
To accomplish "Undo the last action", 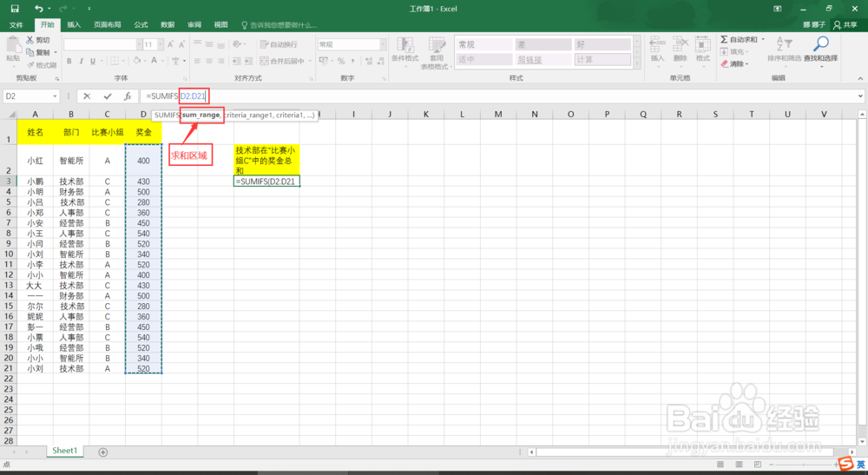I will pyautogui.click(x=39, y=9).
